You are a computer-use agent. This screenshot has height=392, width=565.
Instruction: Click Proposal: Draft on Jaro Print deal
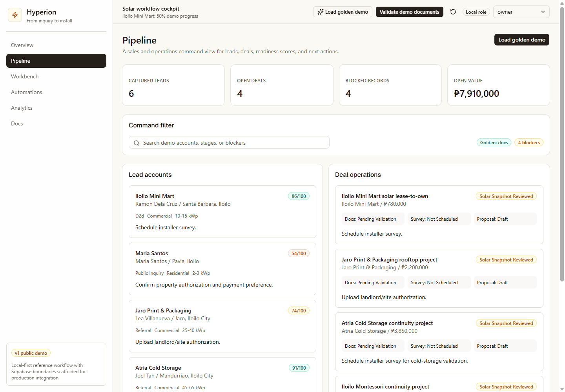point(505,282)
